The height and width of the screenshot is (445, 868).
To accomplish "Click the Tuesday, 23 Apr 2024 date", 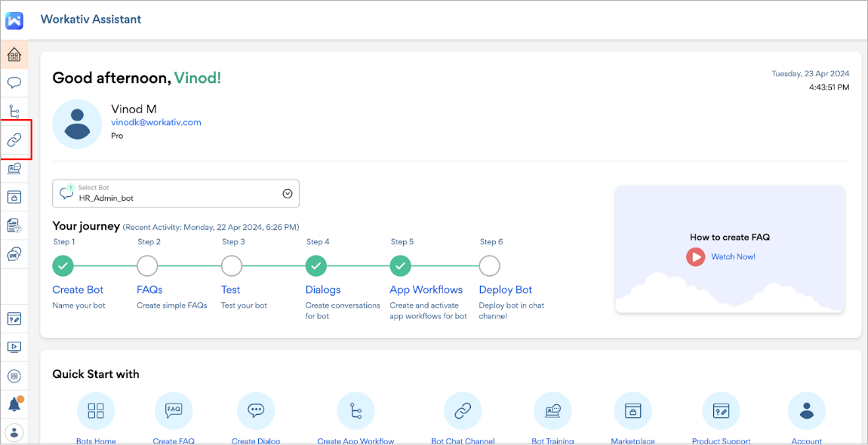I will pyautogui.click(x=811, y=74).
